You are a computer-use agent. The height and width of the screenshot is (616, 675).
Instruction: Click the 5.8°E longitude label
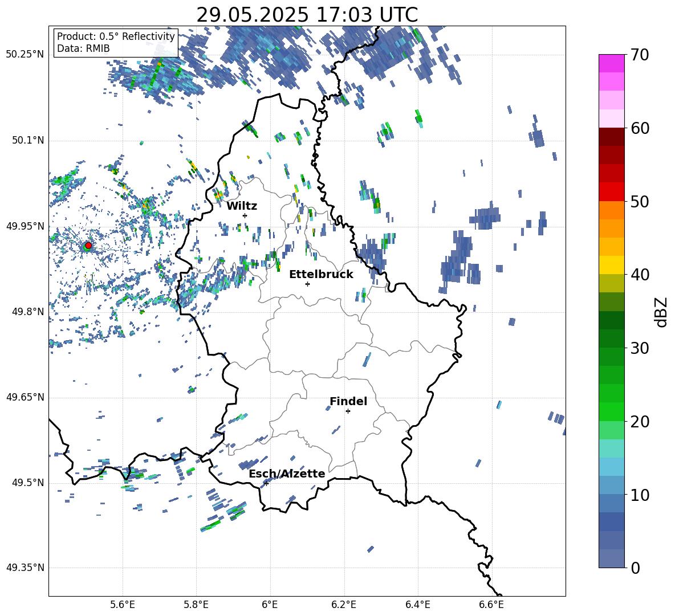[x=196, y=605]
